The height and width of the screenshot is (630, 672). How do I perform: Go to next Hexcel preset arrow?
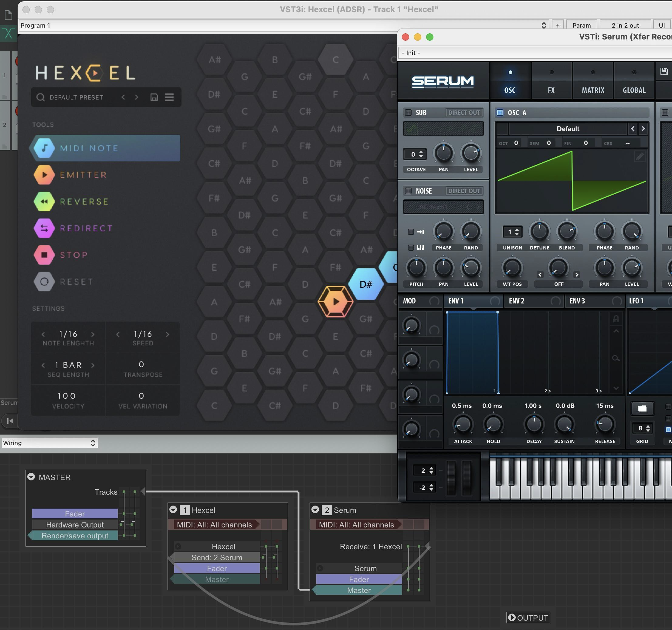(x=136, y=97)
